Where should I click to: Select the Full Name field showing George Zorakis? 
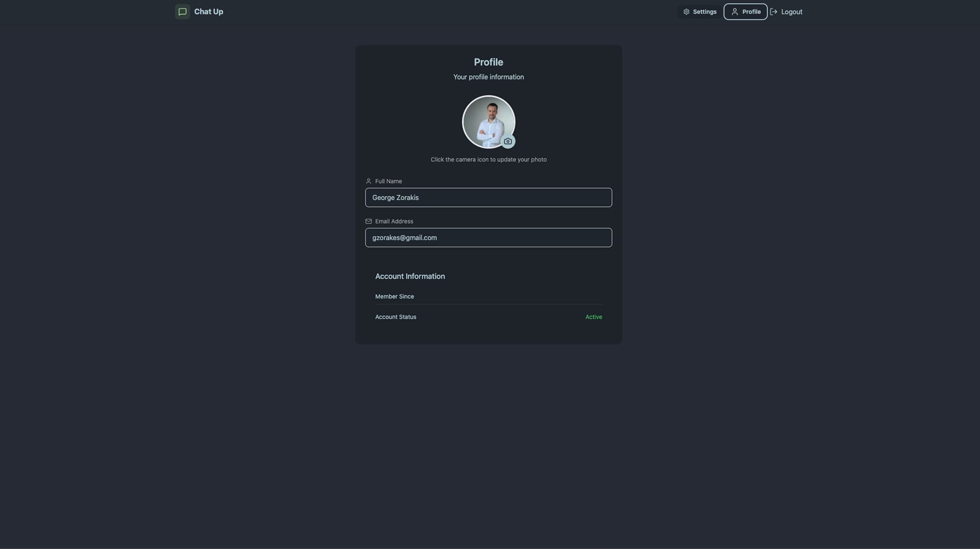tap(488, 197)
